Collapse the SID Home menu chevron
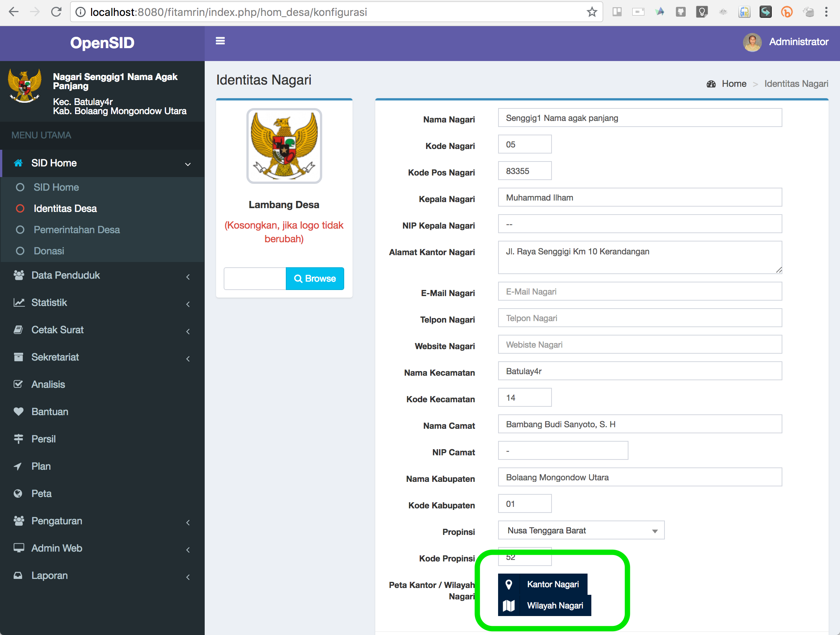The width and height of the screenshot is (840, 635). click(x=188, y=164)
